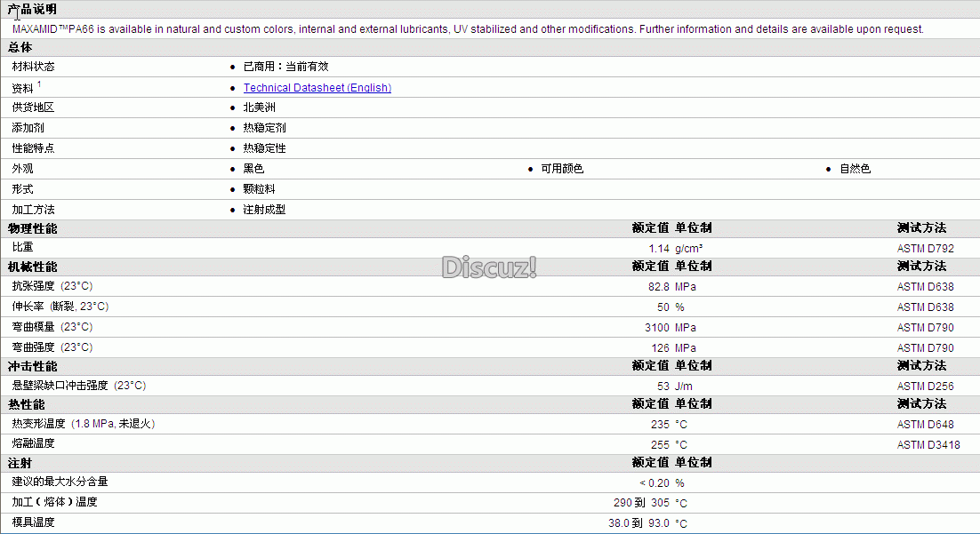Image resolution: width=980 pixels, height=534 pixels.
Task: Click the mold temperature range 38.0 到 93.0
Action: tap(639, 523)
